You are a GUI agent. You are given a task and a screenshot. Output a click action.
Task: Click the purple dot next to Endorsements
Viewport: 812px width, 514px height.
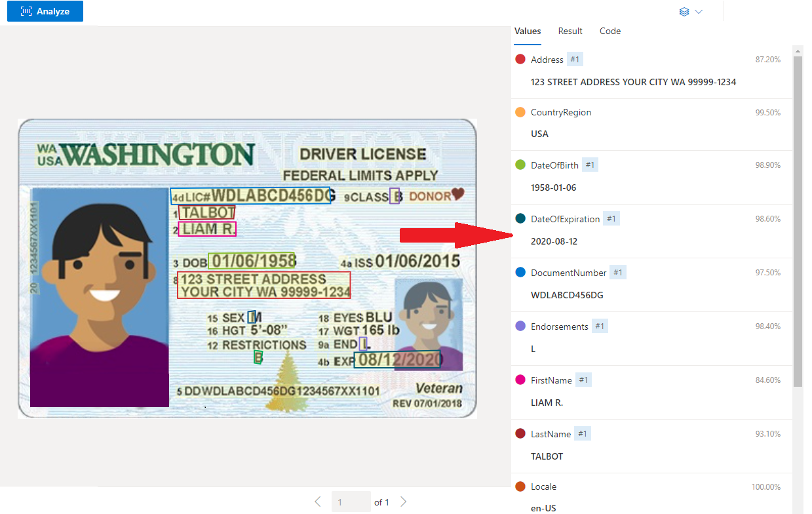coord(519,326)
